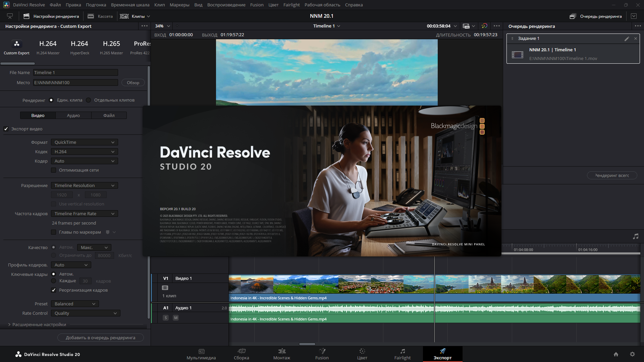Image resolution: width=644 pixels, height=362 pixels.
Task: Choose the H.265 Master preset
Action: click(111, 47)
